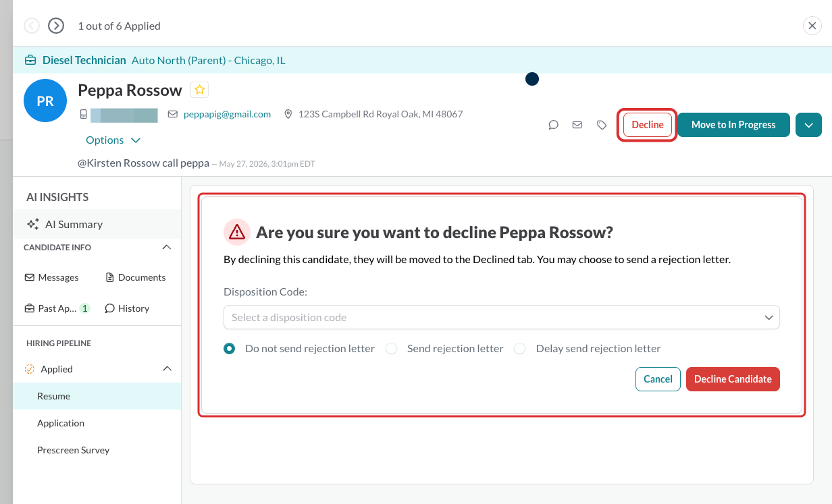Open the peppapig@gmail.com email link
The image size is (832, 504).
pos(227,115)
